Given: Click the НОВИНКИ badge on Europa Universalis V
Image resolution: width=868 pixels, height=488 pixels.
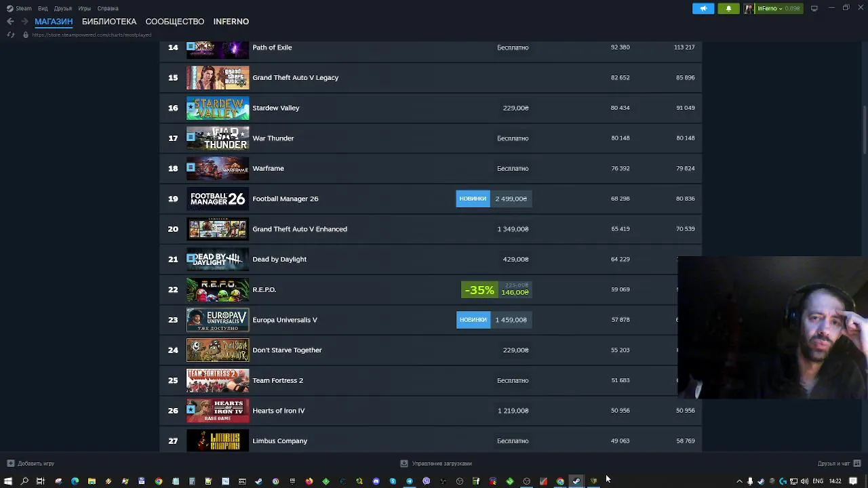Looking at the screenshot, I should (473, 320).
